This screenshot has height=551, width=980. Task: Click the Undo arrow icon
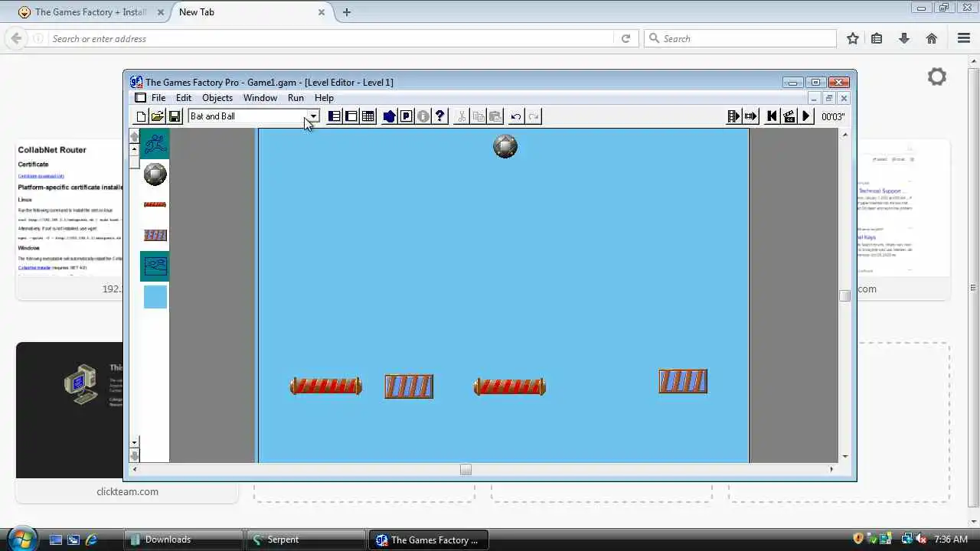coord(516,116)
